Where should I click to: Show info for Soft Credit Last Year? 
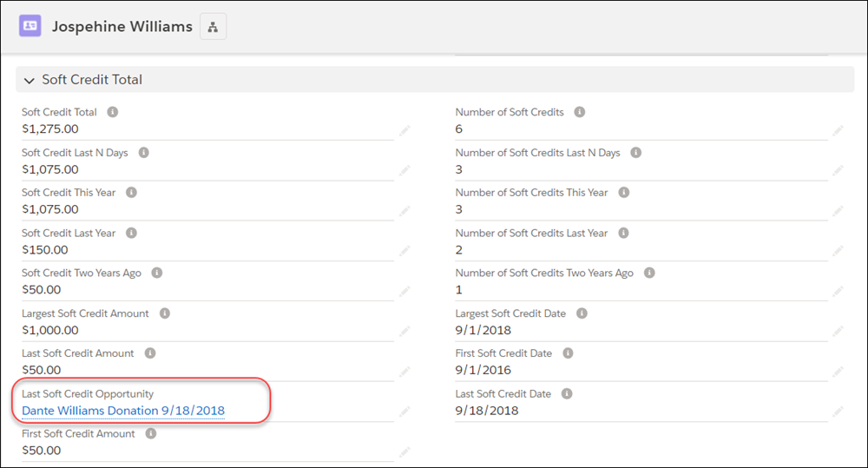point(131,233)
